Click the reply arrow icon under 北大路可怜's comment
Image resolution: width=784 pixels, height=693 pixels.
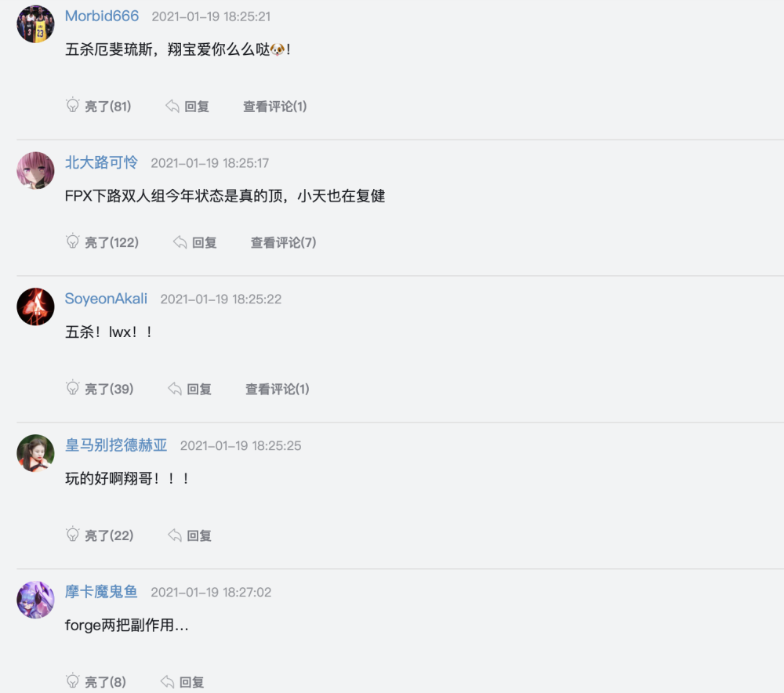pos(180,242)
